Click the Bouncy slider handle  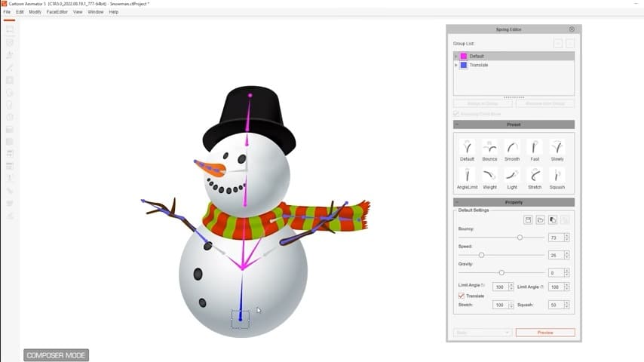tap(520, 238)
